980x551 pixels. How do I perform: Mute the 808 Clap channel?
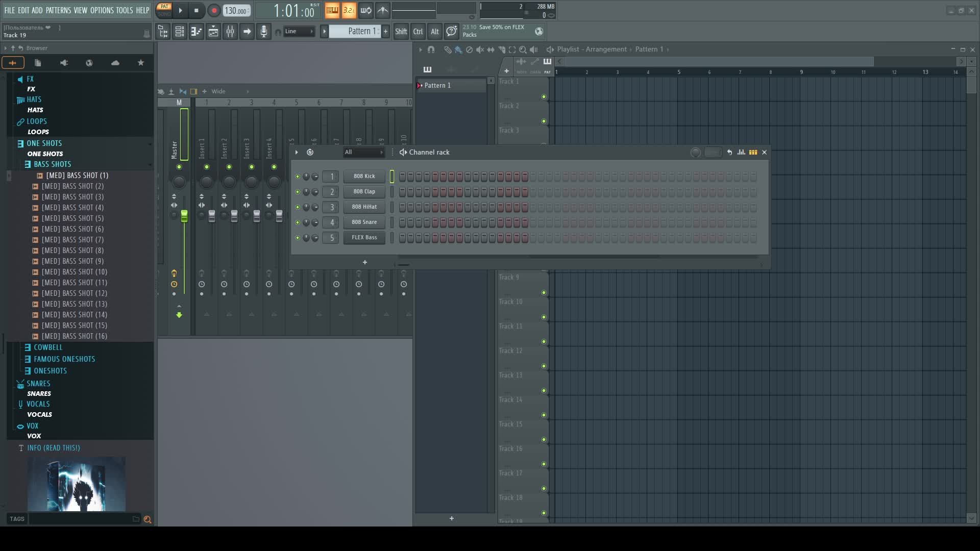(x=298, y=192)
